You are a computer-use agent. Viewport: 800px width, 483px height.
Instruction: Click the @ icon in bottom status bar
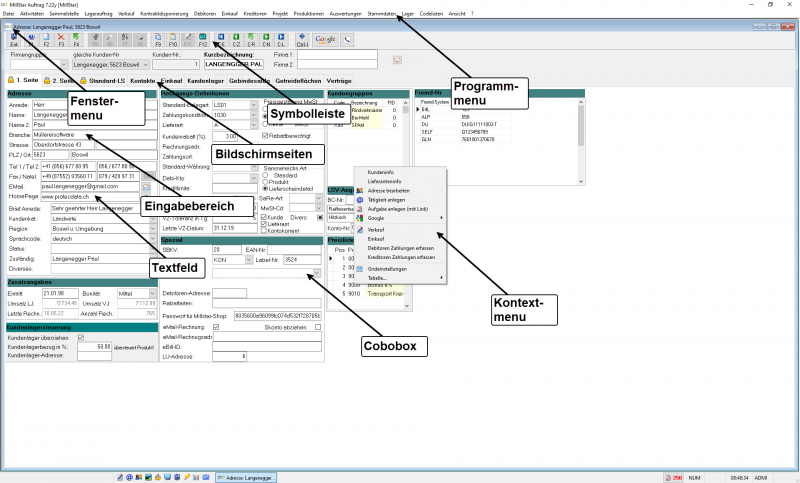point(130,477)
